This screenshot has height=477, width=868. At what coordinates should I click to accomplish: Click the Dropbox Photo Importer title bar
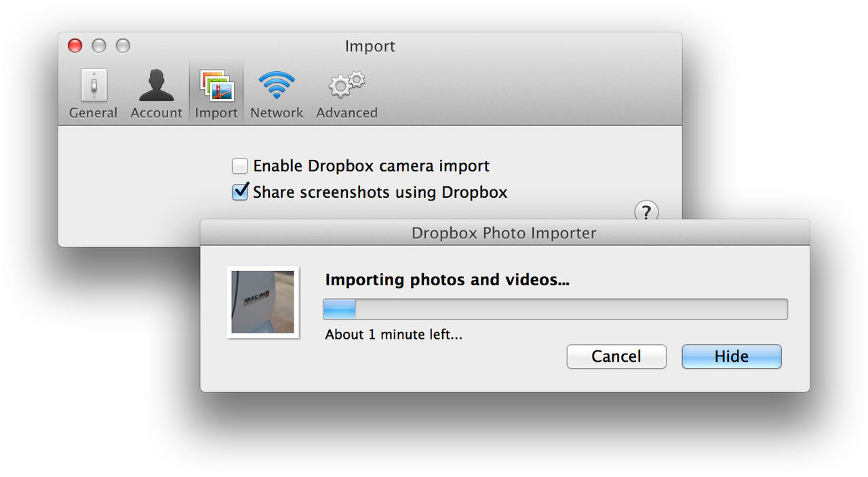point(504,232)
